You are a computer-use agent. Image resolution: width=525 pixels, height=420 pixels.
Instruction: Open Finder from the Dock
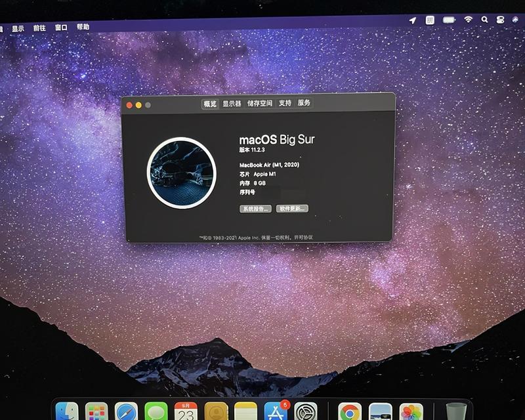click(x=67, y=411)
